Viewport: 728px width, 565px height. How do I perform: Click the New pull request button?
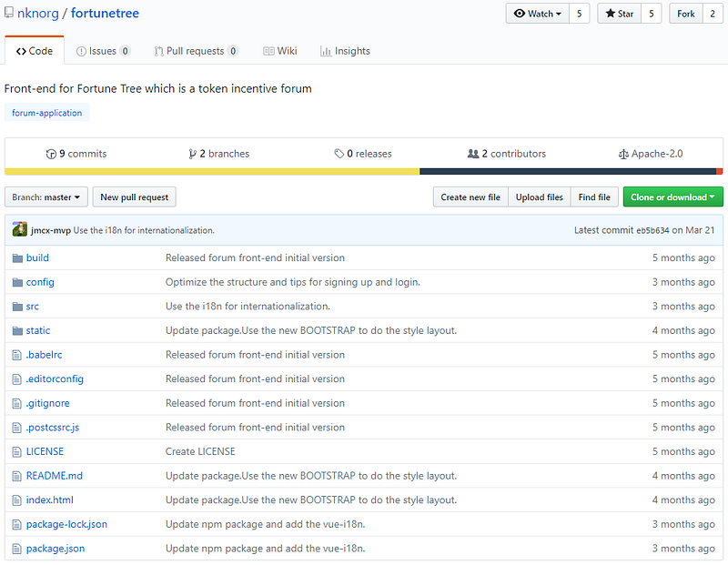pos(134,197)
